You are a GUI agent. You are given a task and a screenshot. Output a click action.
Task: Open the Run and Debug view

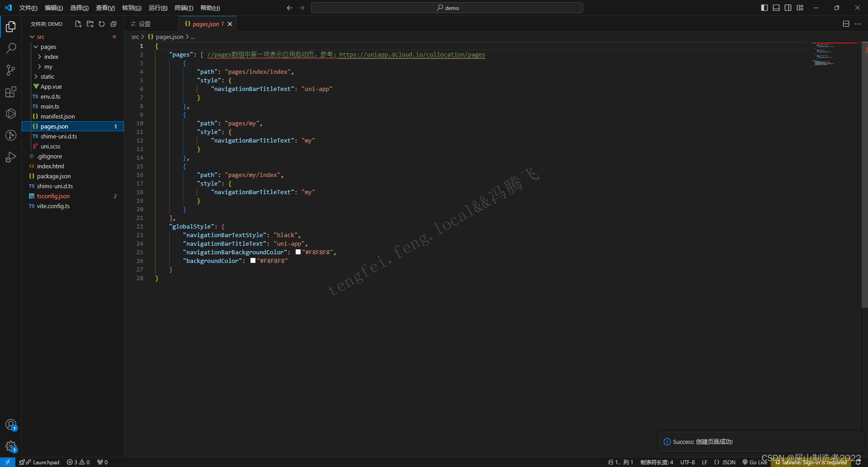[11, 157]
